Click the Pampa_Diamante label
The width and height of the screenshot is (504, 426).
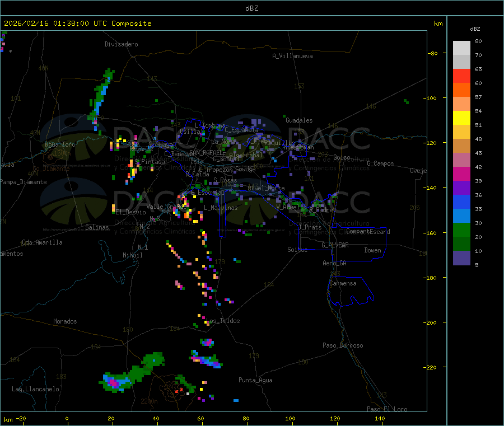pos(24,182)
